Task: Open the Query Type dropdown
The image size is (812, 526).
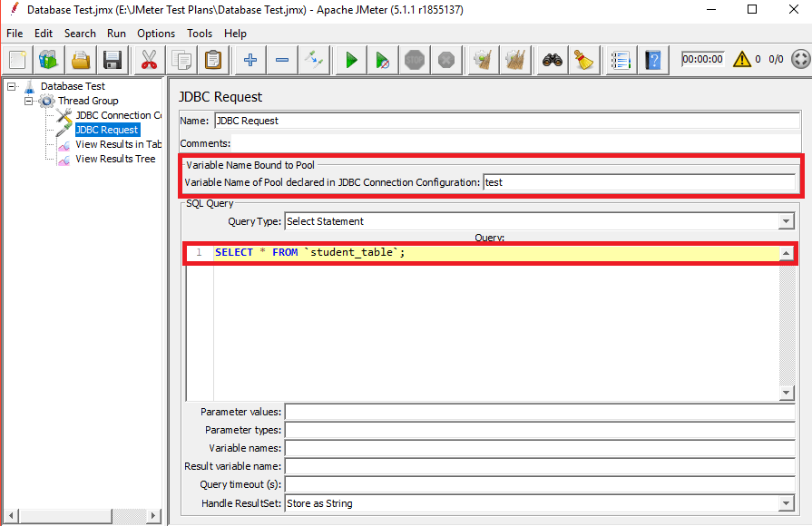Action: click(786, 221)
